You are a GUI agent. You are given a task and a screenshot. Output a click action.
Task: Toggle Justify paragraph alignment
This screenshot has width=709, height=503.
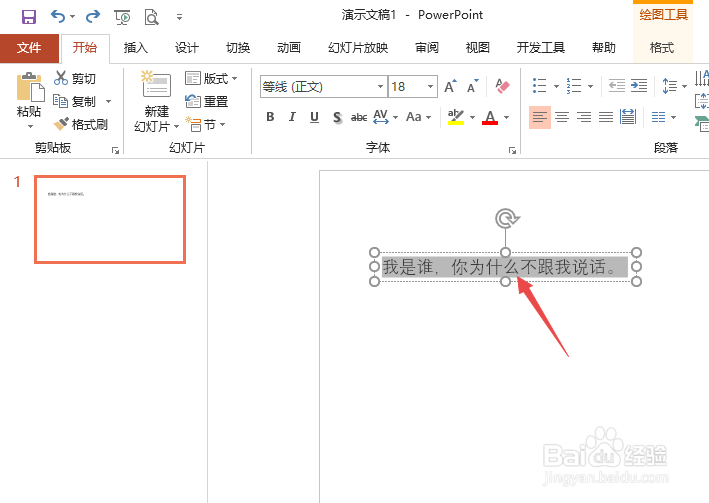(606, 118)
